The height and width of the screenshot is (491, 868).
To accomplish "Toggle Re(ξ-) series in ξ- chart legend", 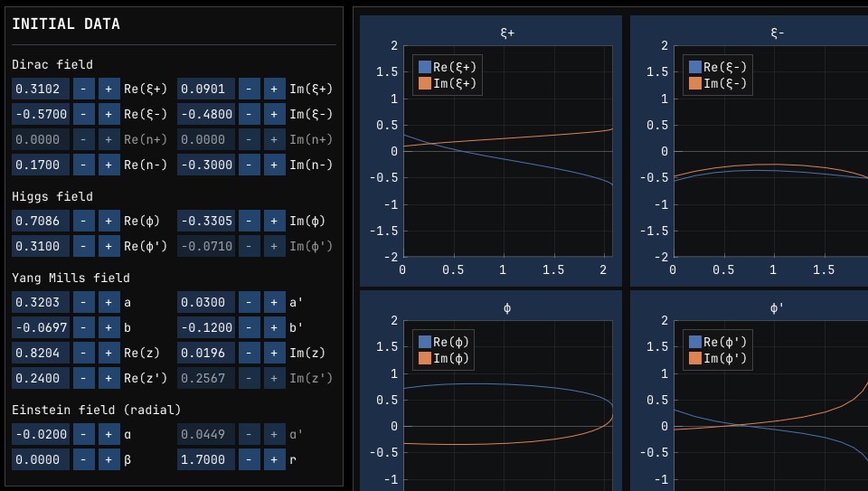I will 717,67.
